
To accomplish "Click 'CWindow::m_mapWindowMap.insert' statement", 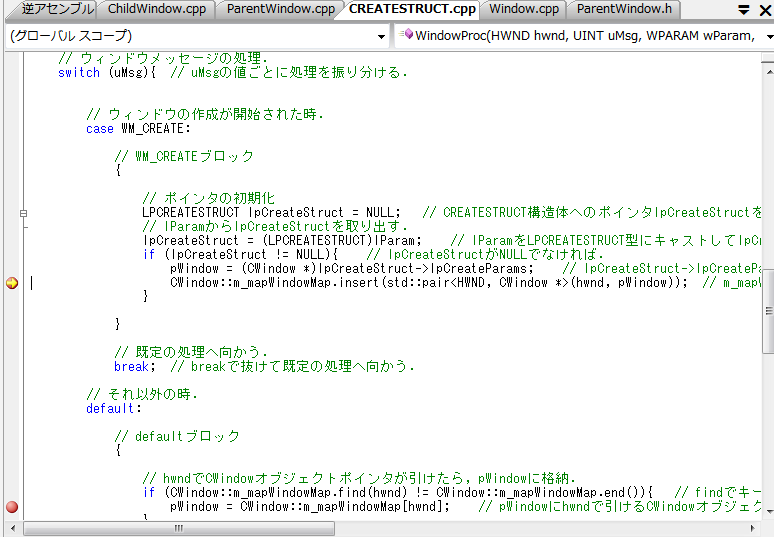I will pyautogui.click(x=428, y=283).
